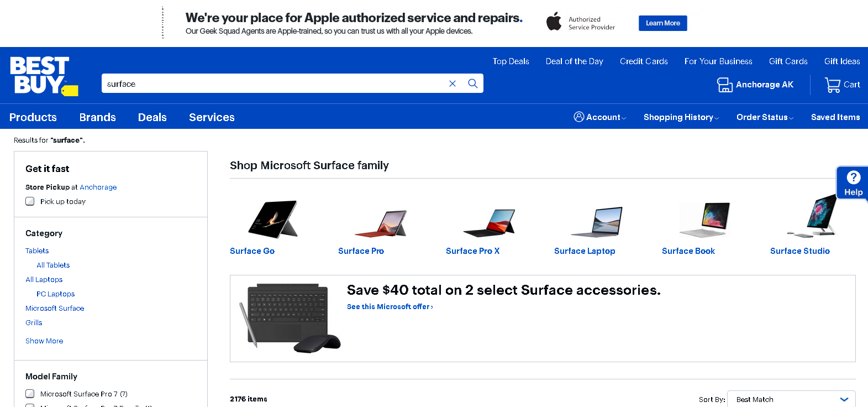Expand the Order Status dropdown

point(764,117)
